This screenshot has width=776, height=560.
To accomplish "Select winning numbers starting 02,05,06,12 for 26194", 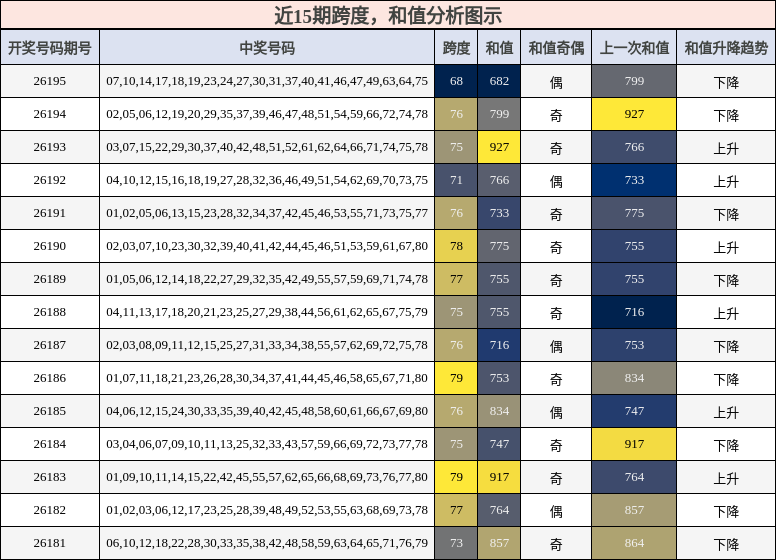I will pyautogui.click(x=267, y=114).
